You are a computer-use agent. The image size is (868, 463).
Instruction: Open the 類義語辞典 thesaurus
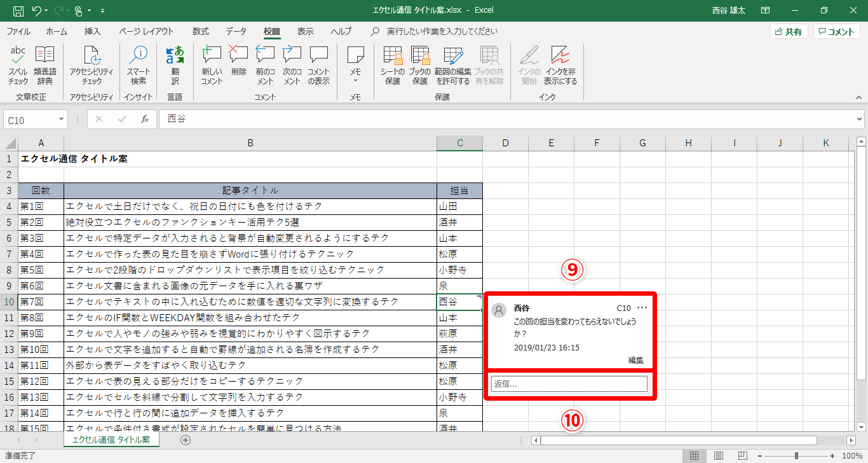(x=44, y=66)
